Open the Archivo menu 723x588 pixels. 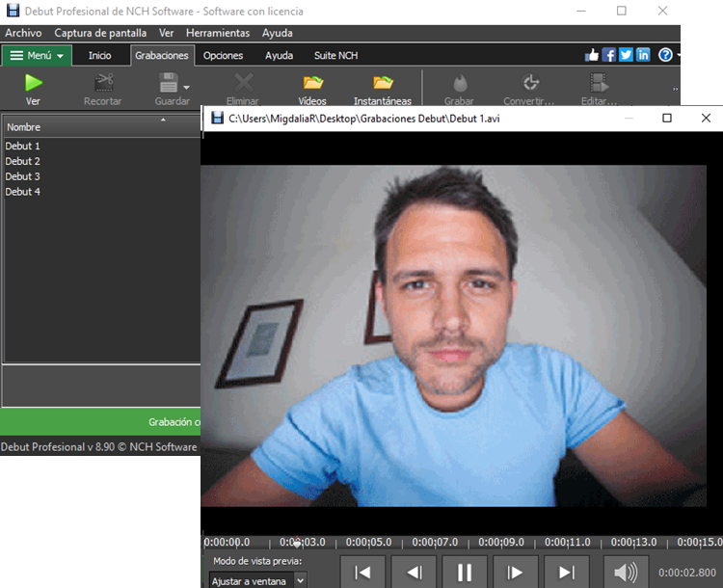(23, 33)
